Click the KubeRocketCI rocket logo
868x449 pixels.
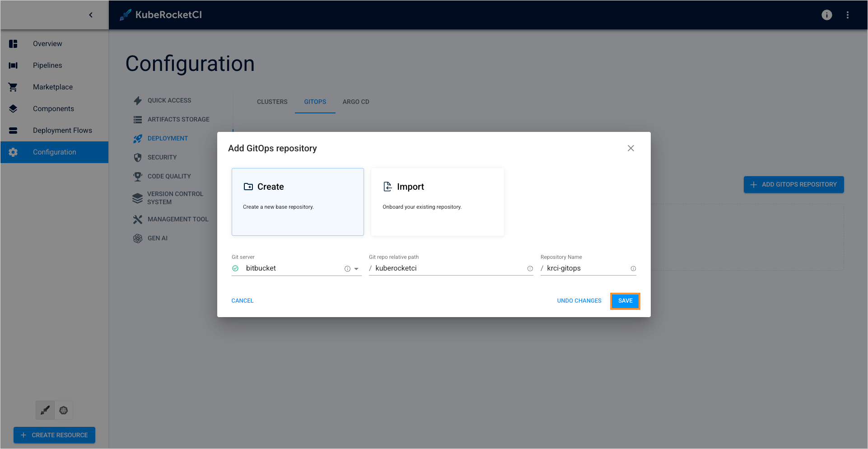[125, 14]
